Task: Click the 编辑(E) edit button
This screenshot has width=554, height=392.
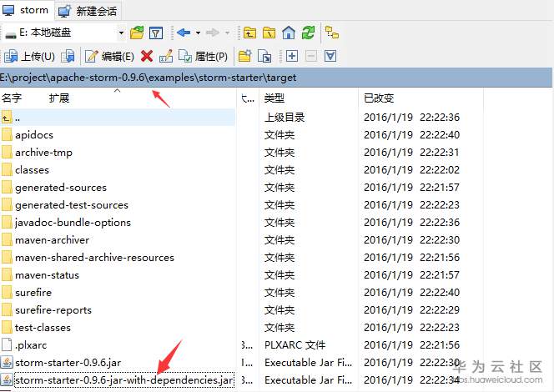Action: click(x=109, y=56)
